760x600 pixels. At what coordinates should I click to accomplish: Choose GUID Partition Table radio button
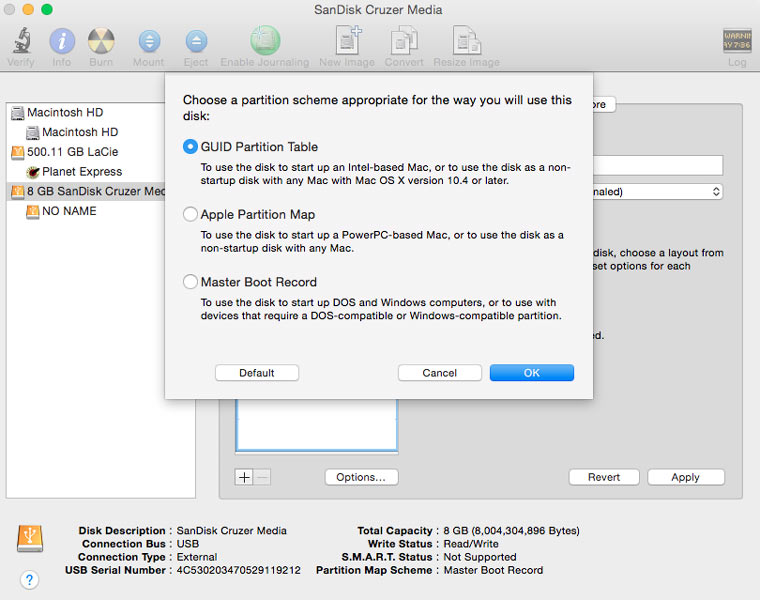[x=190, y=147]
